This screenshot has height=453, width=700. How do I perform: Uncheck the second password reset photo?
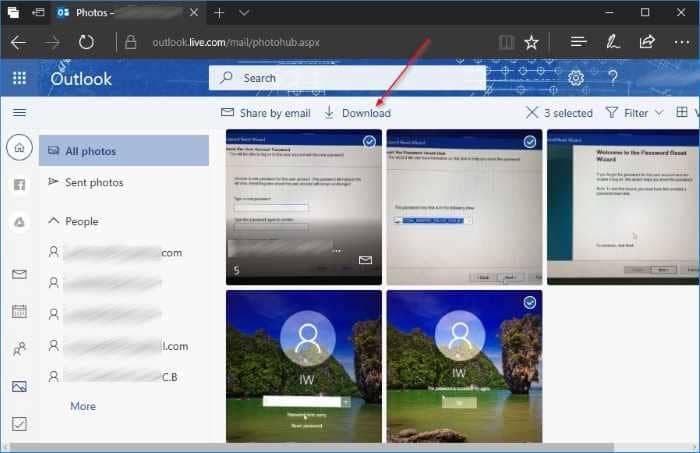pyautogui.click(x=530, y=142)
